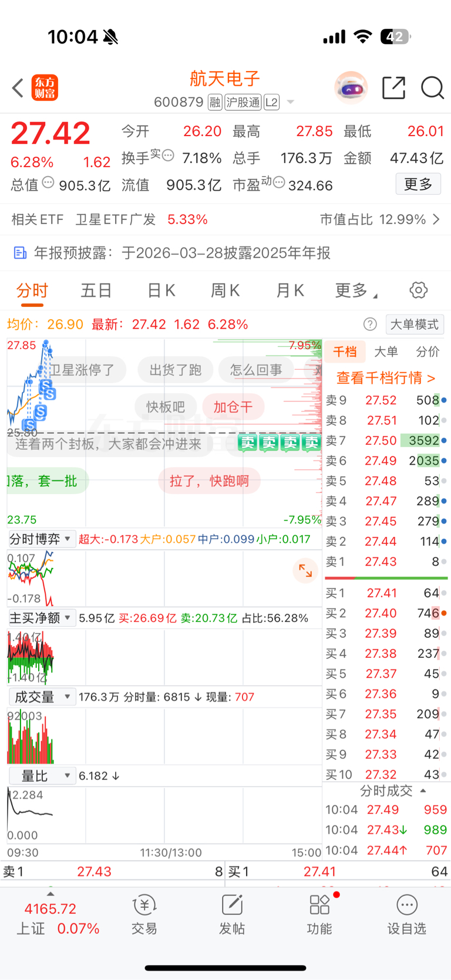
Task: Switch to the 日K tab
Action: [161, 290]
